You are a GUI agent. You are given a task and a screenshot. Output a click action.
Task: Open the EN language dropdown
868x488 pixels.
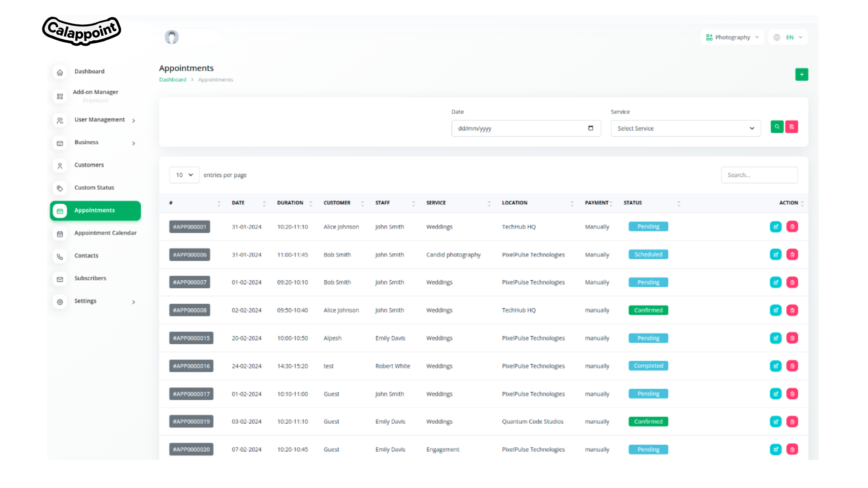(x=788, y=37)
